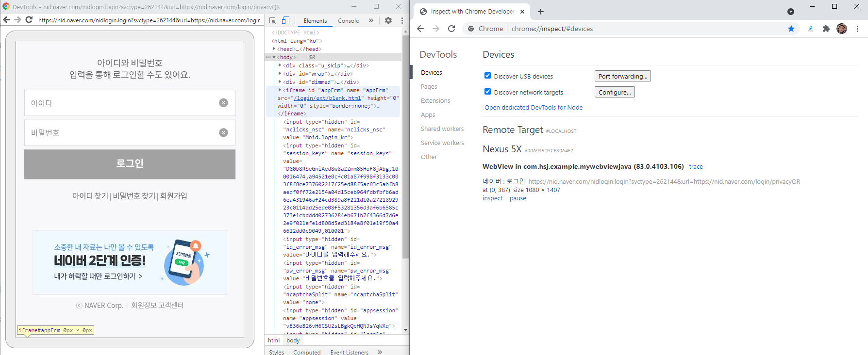Click the Port forwarding button
This screenshot has height=355, width=868.
click(623, 76)
